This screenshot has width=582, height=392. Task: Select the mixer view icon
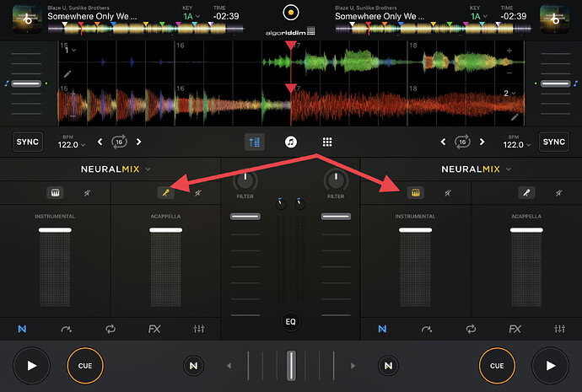click(255, 142)
